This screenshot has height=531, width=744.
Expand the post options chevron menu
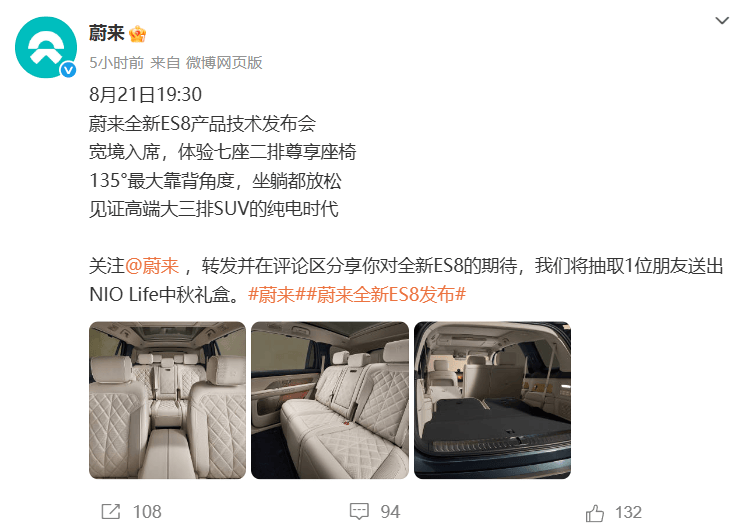[722, 20]
